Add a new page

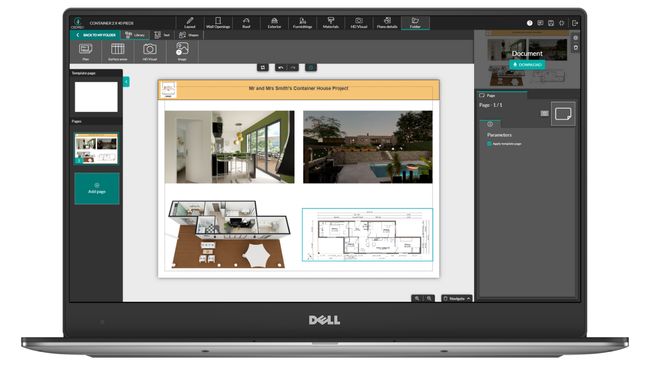(97, 189)
